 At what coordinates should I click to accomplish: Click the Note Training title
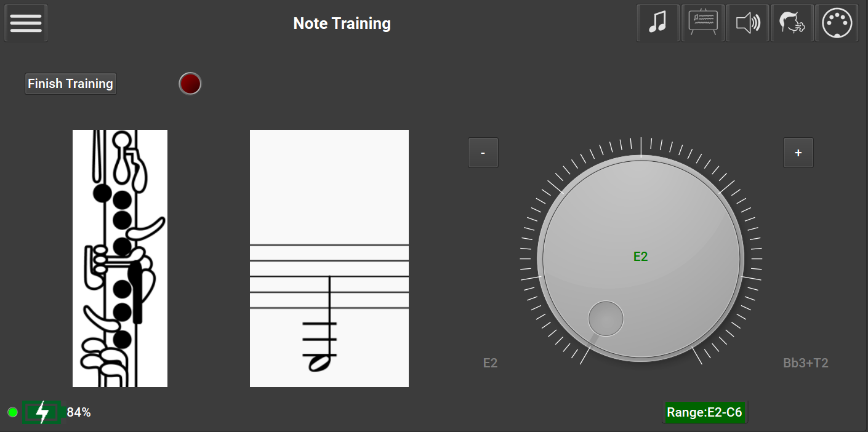tap(342, 23)
